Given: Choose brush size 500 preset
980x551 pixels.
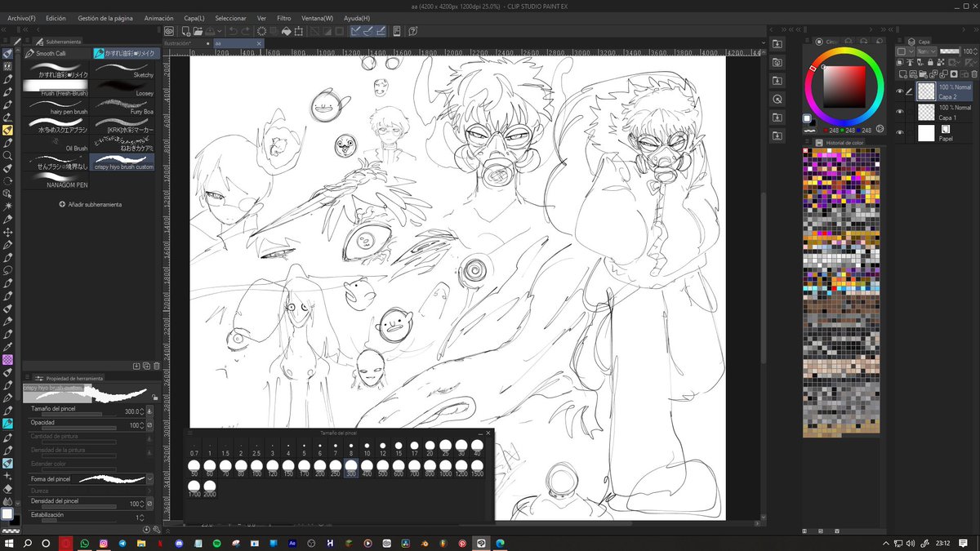Looking at the screenshot, I should click(382, 468).
